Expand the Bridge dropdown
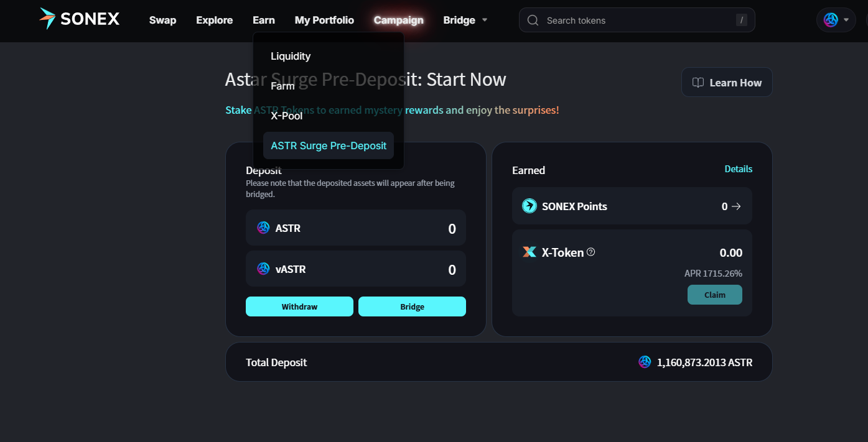This screenshot has height=442, width=868. tap(465, 20)
